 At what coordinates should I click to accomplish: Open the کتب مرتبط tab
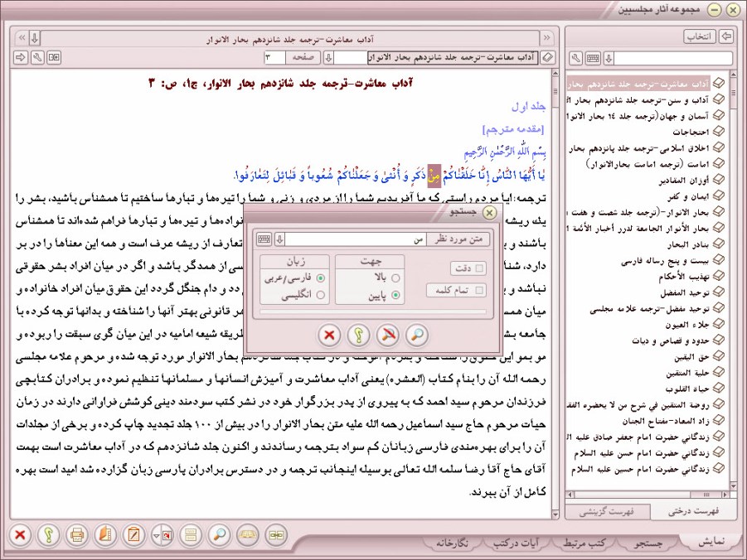click(585, 543)
